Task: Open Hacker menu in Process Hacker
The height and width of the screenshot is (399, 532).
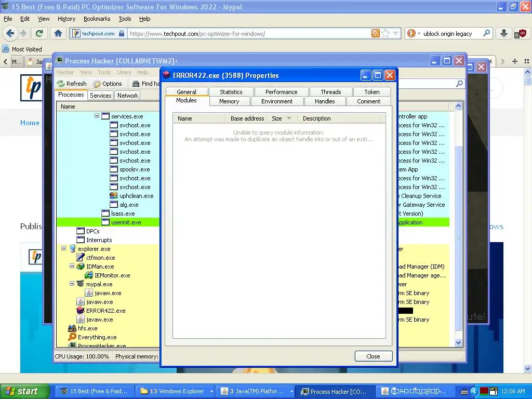Action: (65, 72)
